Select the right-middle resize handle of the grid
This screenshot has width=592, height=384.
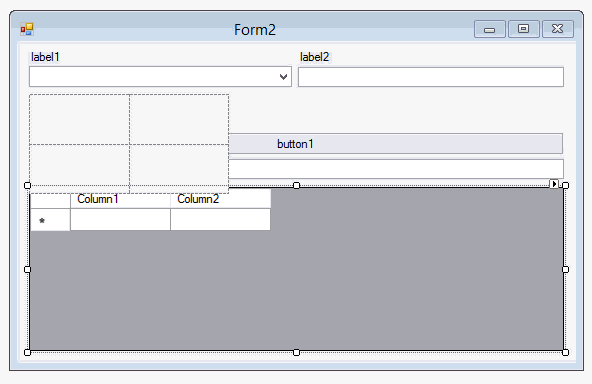point(566,269)
